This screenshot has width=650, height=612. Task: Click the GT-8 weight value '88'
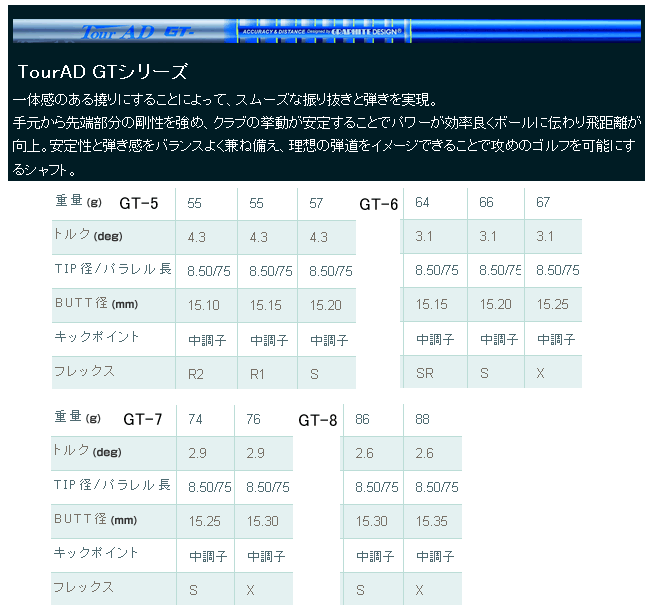[x=422, y=419]
